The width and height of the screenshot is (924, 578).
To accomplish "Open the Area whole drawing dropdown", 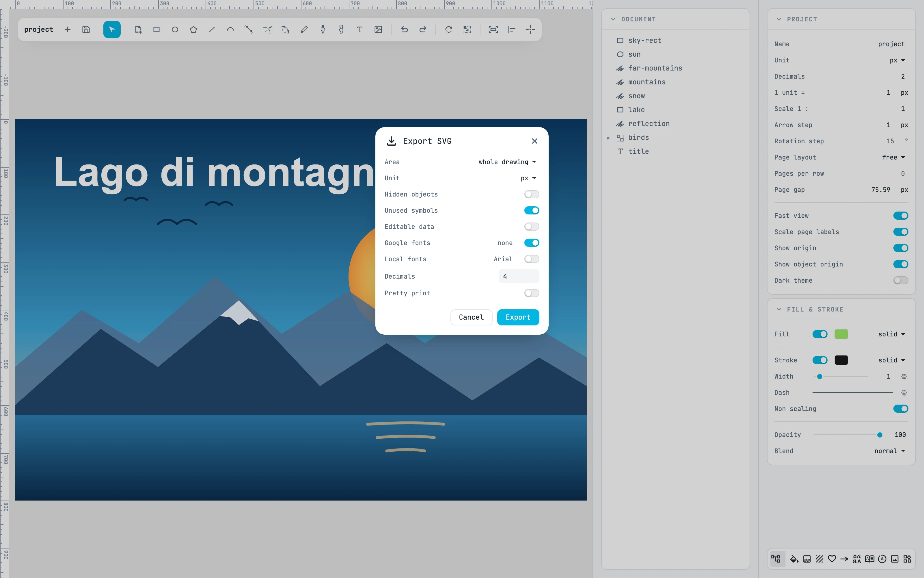I will coord(507,162).
